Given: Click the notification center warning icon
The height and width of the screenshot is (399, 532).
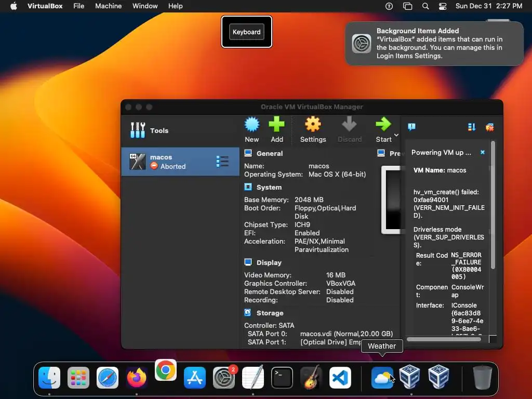Looking at the screenshot, I should click(411, 127).
